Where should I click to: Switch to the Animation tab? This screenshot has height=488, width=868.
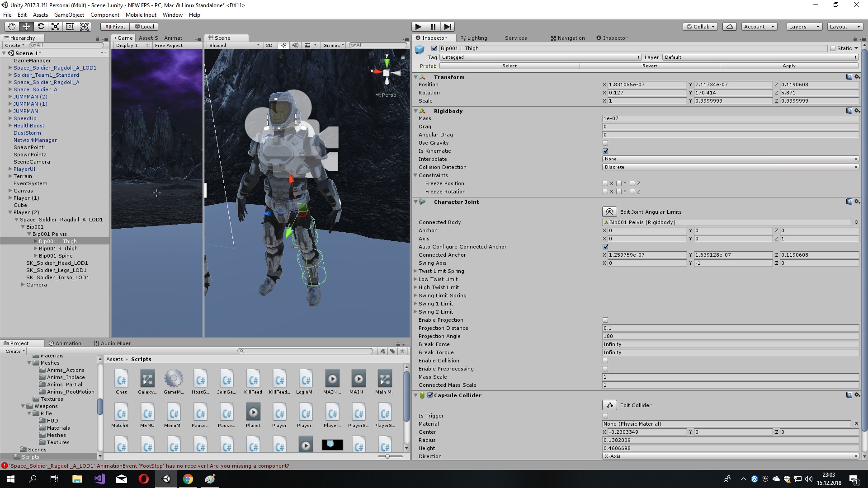[x=65, y=343]
